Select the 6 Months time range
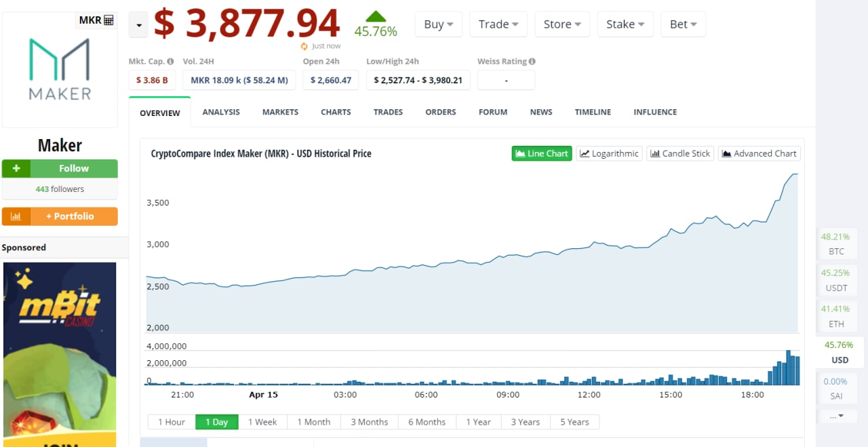868x447 pixels. [427, 422]
